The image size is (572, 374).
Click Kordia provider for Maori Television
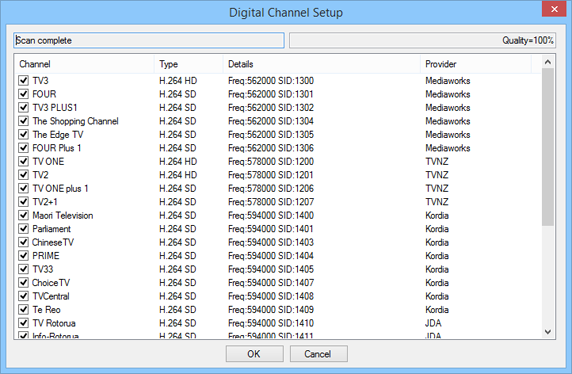coord(437,216)
